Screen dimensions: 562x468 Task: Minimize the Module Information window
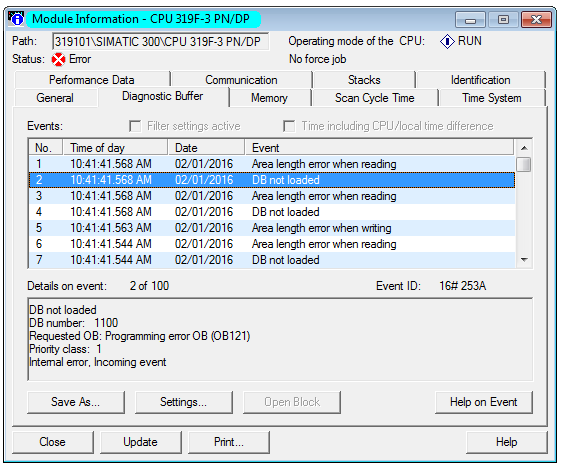470,20
